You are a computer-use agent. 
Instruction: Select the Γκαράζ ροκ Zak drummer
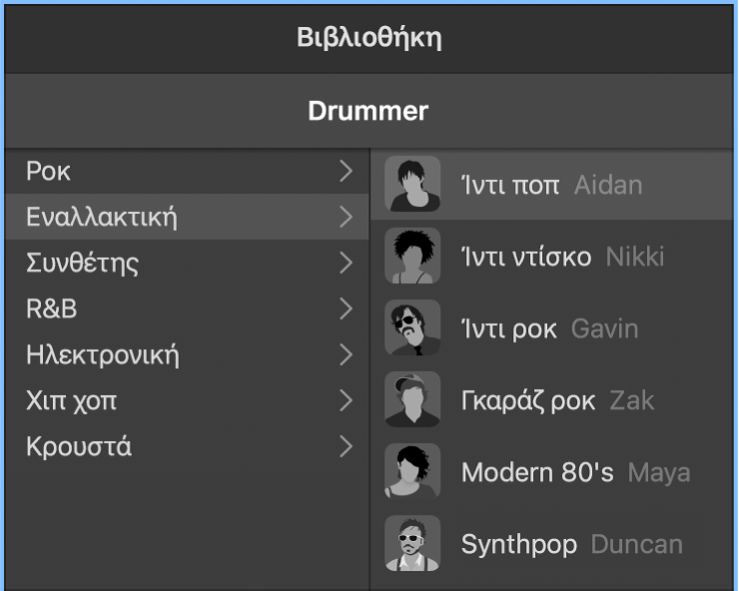(x=557, y=401)
